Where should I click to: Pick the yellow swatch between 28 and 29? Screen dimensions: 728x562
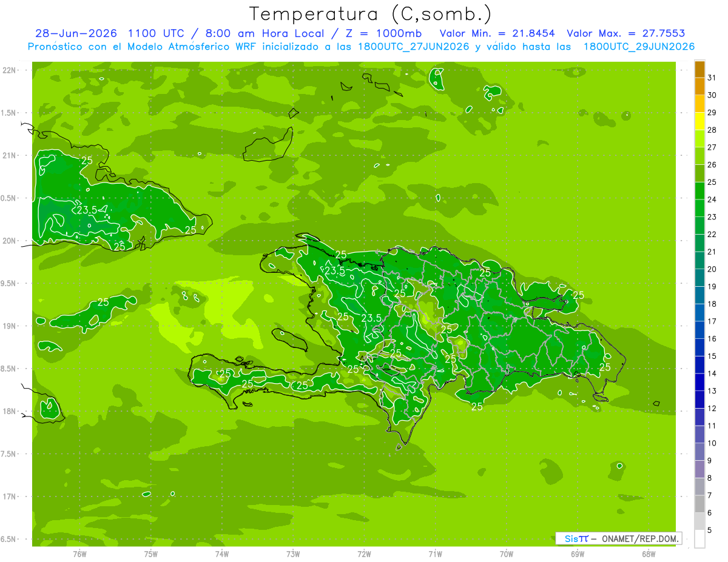(x=699, y=121)
